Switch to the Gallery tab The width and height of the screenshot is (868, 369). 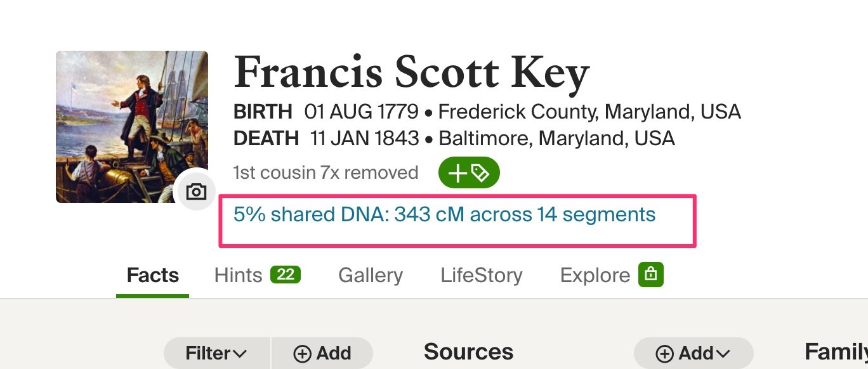click(370, 275)
